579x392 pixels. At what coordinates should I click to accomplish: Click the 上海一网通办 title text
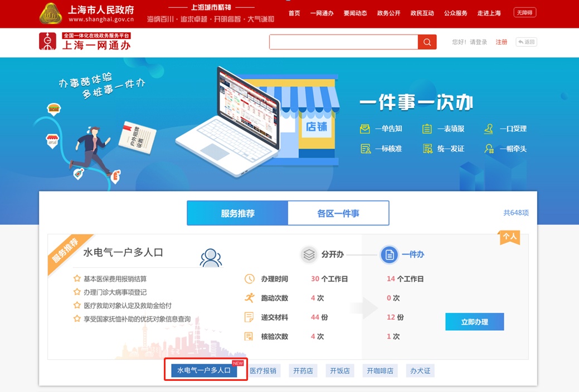(x=96, y=45)
